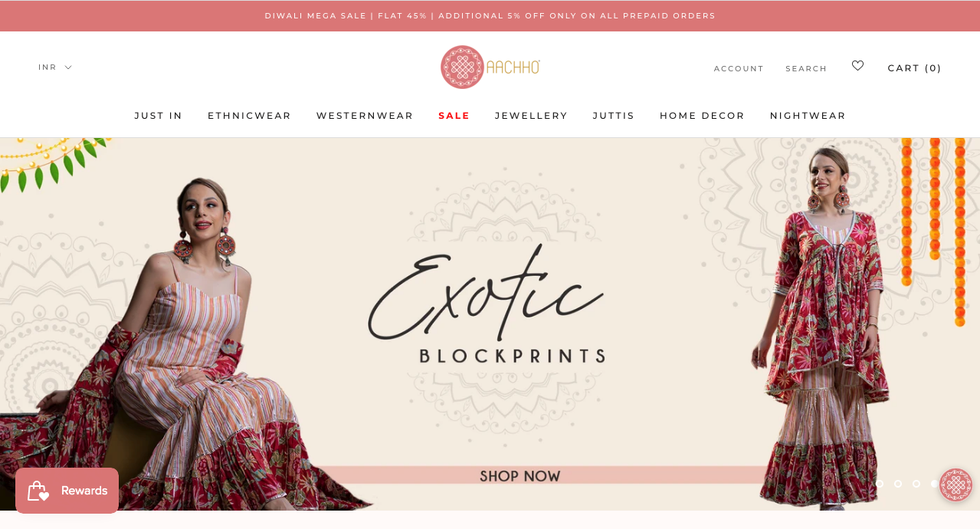Viewport: 980px width, 529px height.
Task: Go to the Sale section
Action: (x=454, y=116)
